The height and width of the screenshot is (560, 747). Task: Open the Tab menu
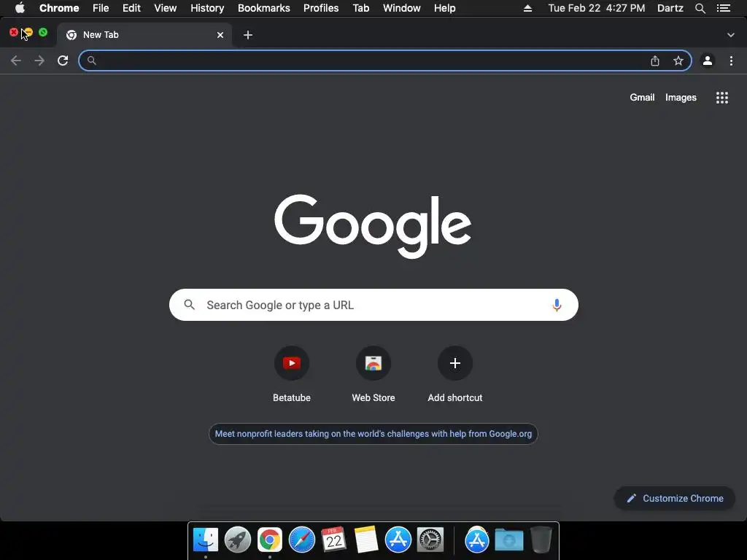(x=361, y=8)
